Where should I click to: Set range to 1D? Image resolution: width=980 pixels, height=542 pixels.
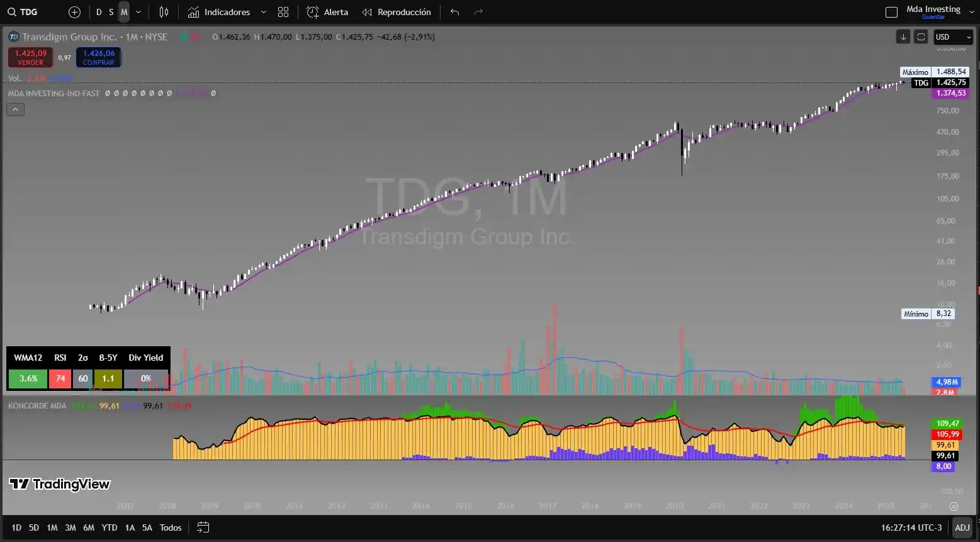pyautogui.click(x=16, y=528)
